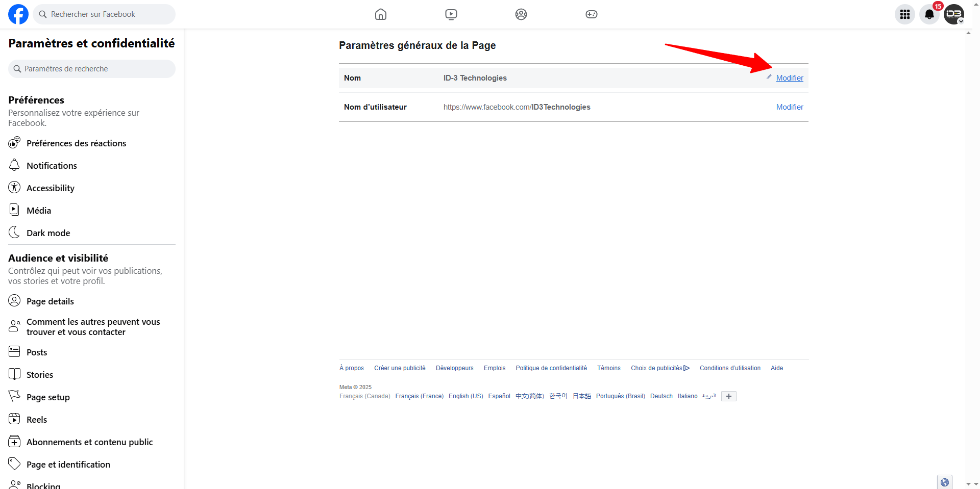
Task: Click Témoins footer link
Action: 609,368
